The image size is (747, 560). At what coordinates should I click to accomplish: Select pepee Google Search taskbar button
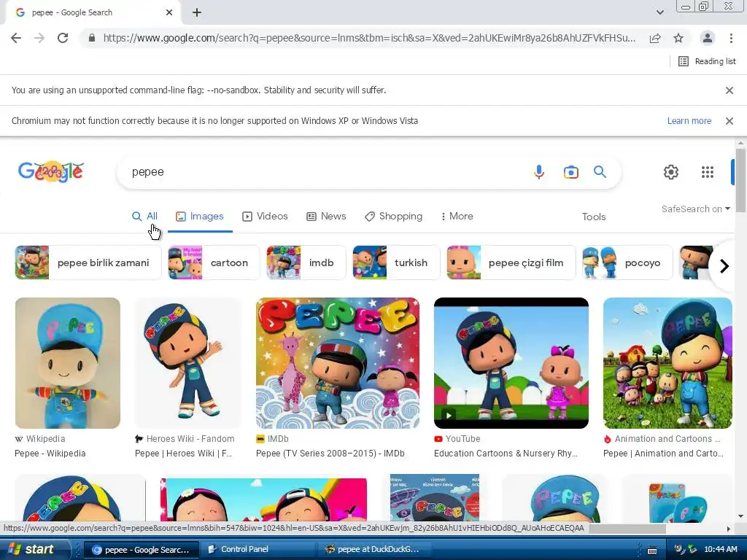point(142,550)
